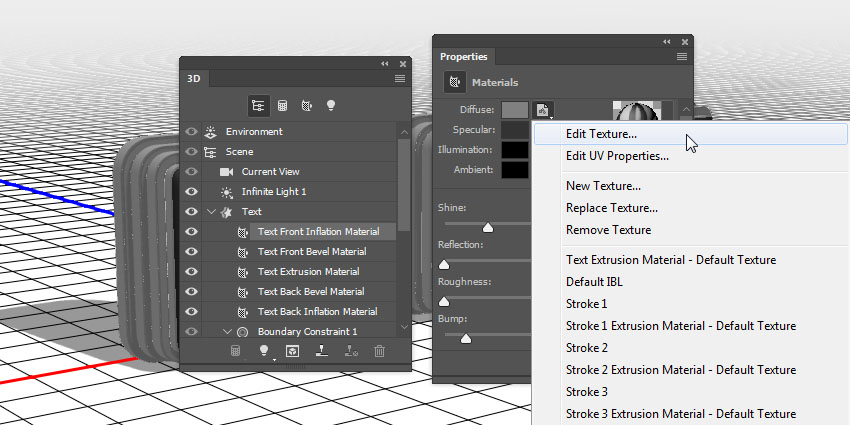
Task: Click the calculator icon at 3D panel bottom
Action: pyautogui.click(x=235, y=351)
